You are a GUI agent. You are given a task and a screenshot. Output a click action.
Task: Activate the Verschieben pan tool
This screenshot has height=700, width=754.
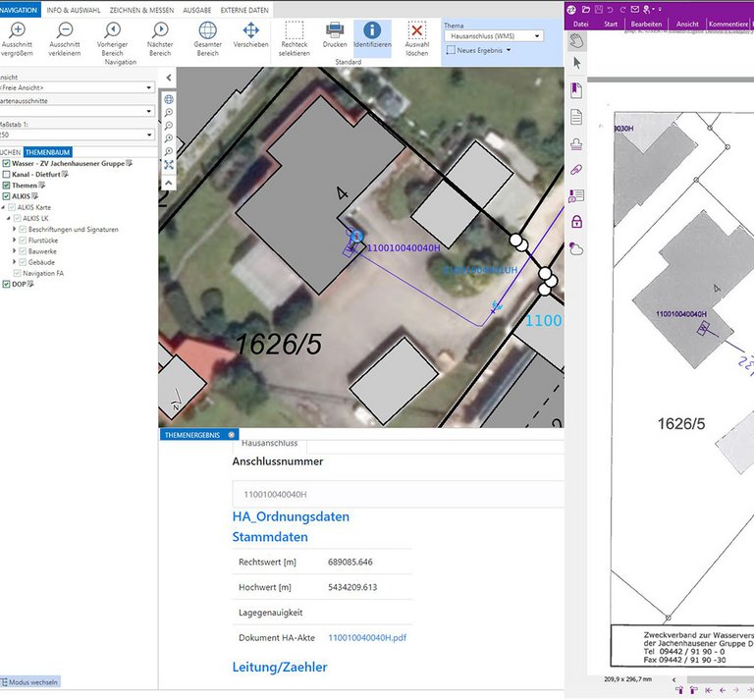click(x=250, y=34)
